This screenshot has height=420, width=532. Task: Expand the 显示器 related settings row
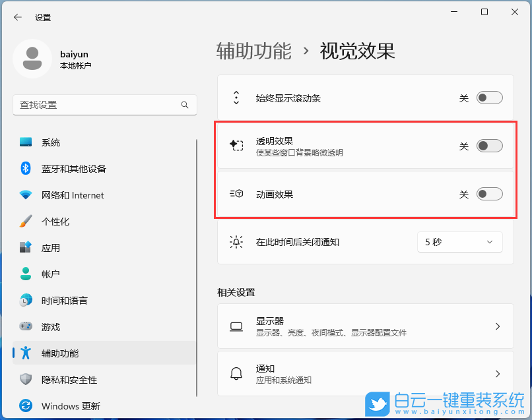point(365,326)
